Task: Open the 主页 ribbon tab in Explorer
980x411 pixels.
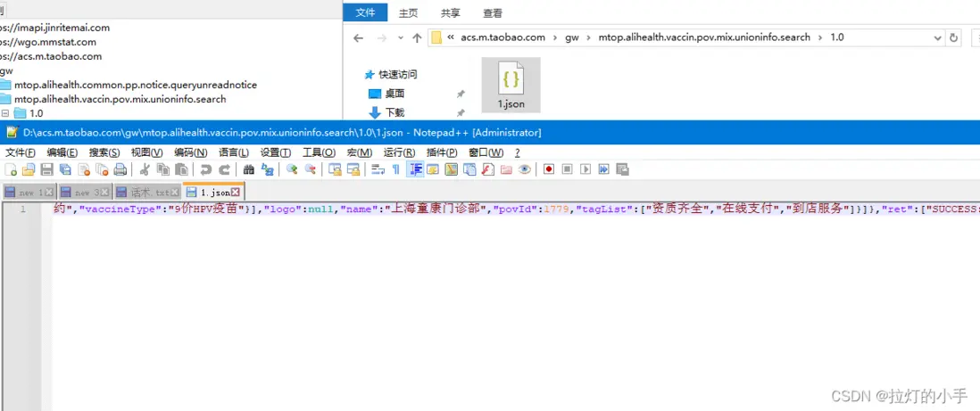Action: 408,12
